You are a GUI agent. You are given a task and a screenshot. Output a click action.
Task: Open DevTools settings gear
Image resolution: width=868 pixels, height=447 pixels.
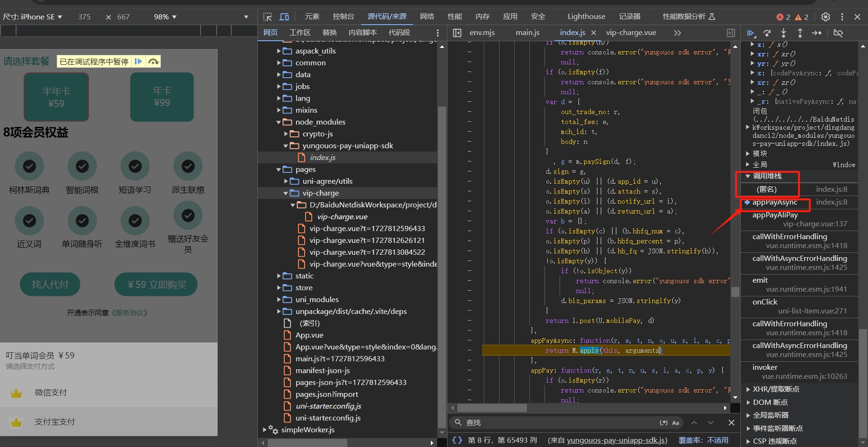(x=825, y=17)
